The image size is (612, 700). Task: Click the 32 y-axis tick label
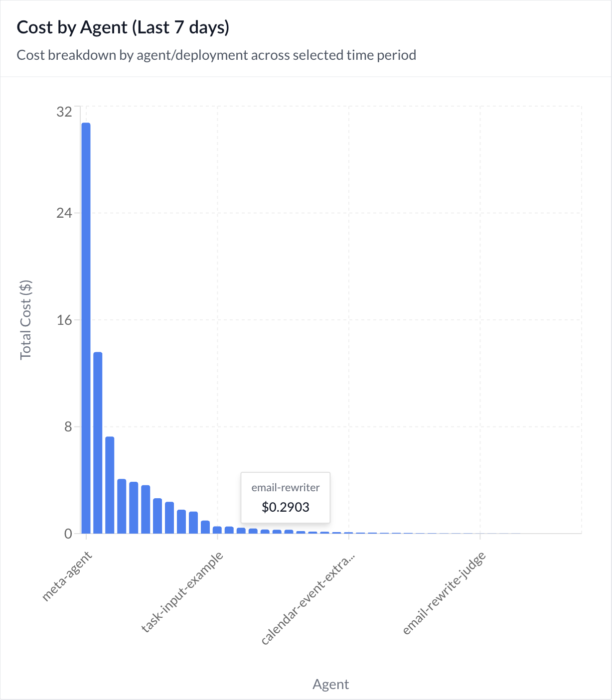[64, 112]
